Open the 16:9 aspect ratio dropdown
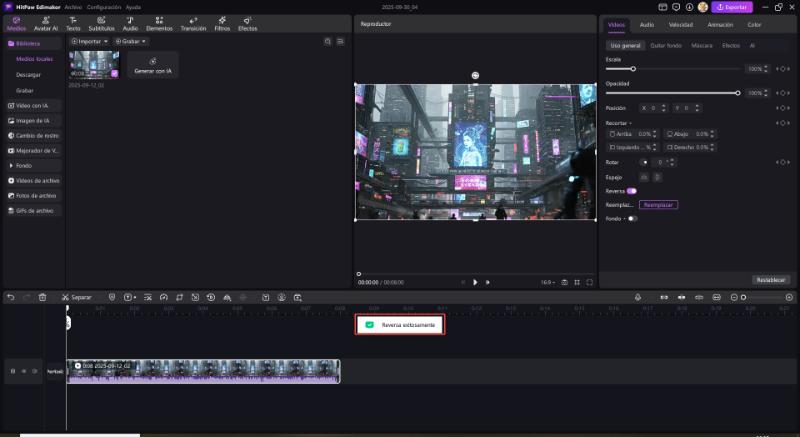Viewport: 800px width, 437px height. pyautogui.click(x=547, y=282)
